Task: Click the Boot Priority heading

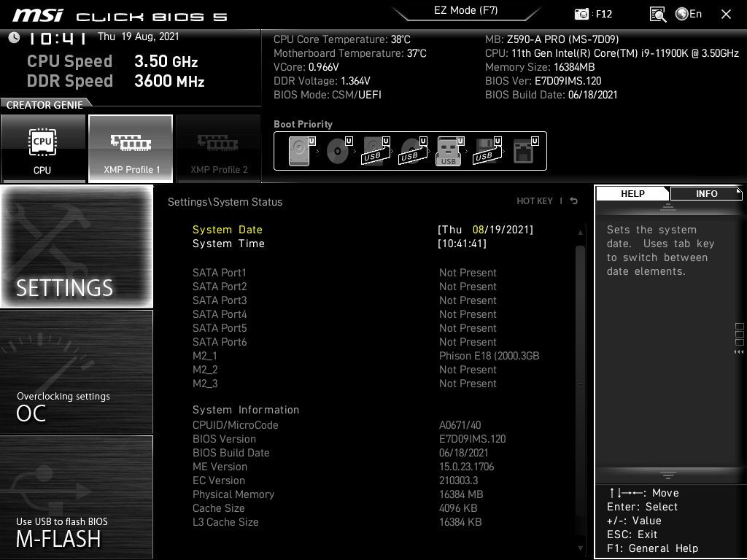Action: [303, 124]
